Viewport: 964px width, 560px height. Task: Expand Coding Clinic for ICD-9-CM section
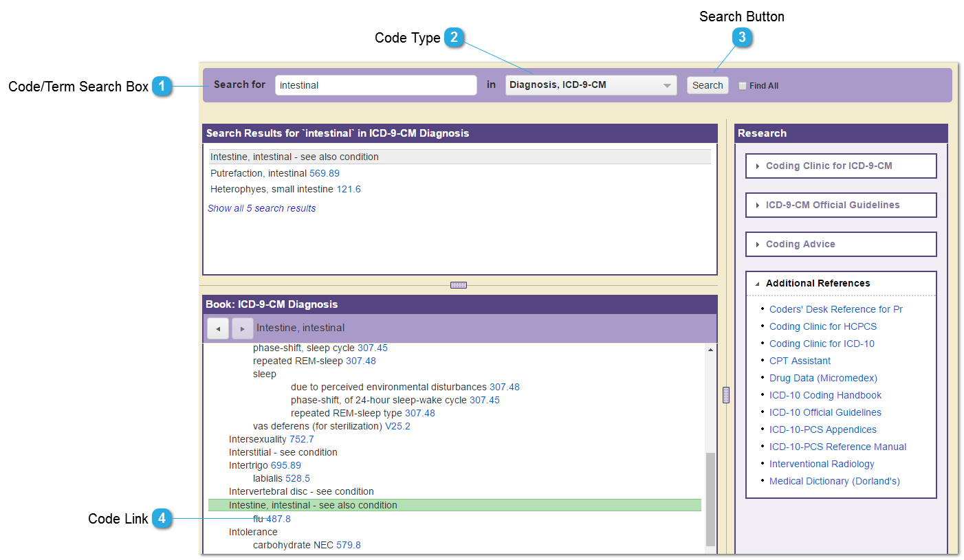(x=841, y=166)
